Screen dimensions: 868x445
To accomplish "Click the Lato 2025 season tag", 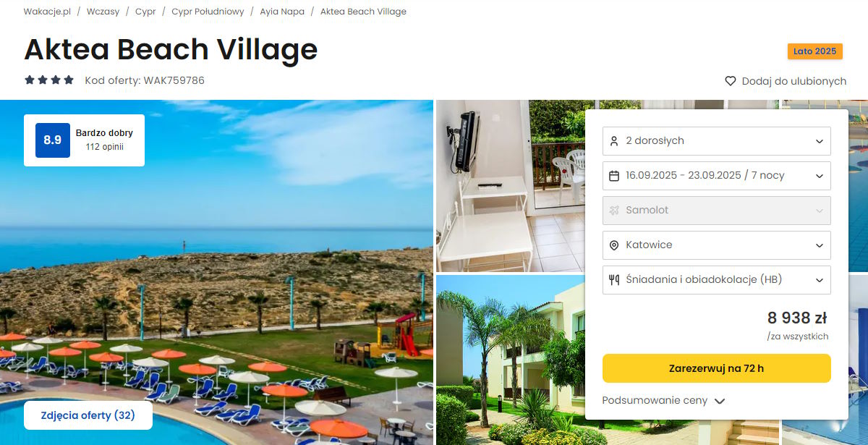I will tap(814, 51).
